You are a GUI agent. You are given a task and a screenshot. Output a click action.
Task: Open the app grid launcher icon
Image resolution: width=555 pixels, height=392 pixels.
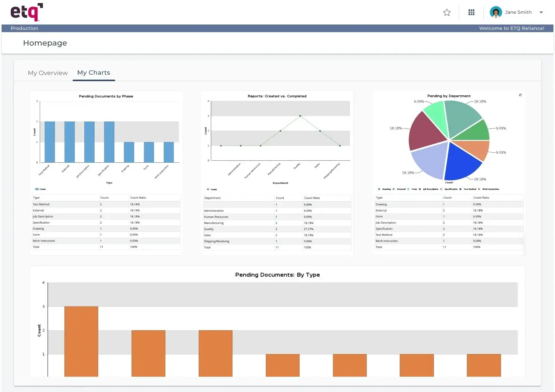point(471,12)
